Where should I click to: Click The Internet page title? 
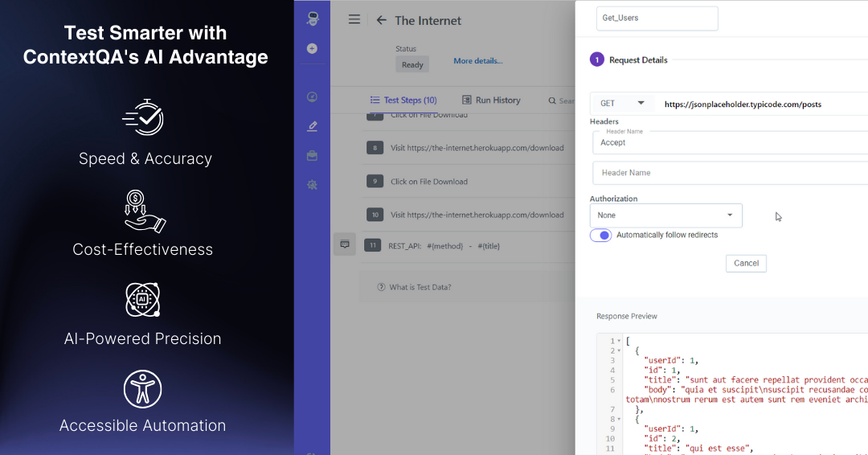pyautogui.click(x=428, y=20)
